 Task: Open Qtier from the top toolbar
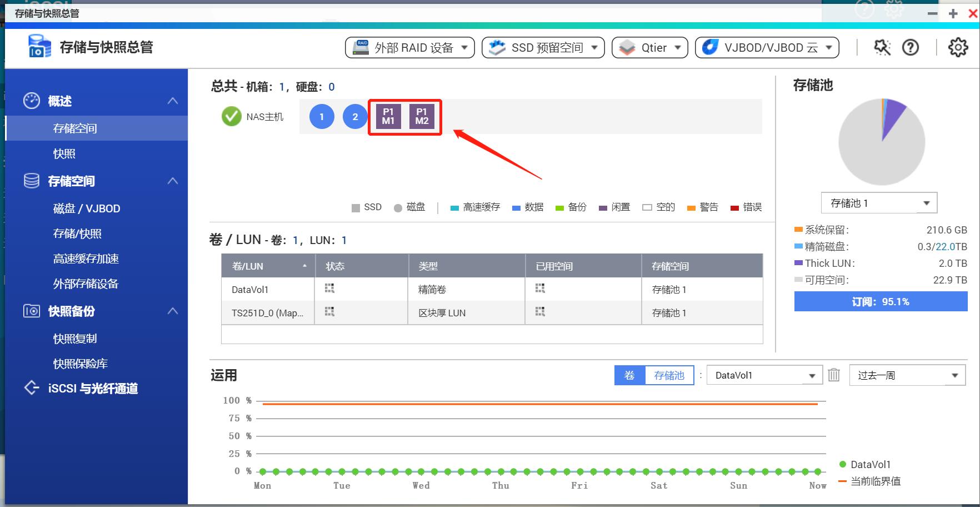[649, 47]
